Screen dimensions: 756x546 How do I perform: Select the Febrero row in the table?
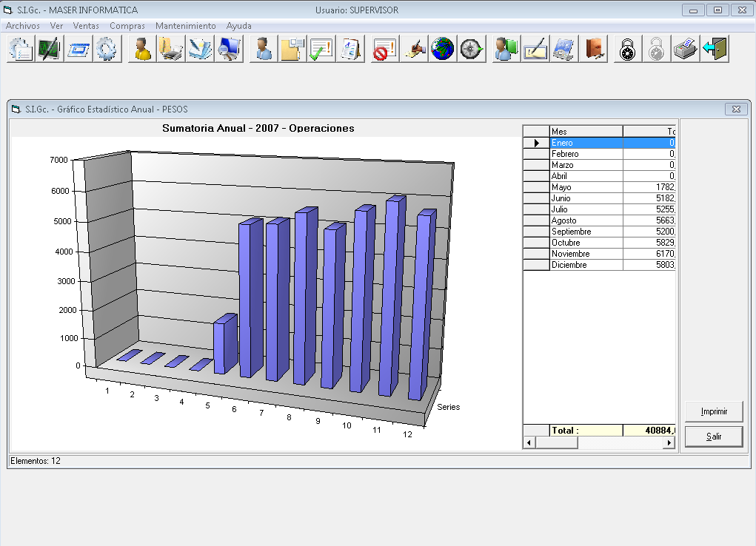tap(599, 154)
